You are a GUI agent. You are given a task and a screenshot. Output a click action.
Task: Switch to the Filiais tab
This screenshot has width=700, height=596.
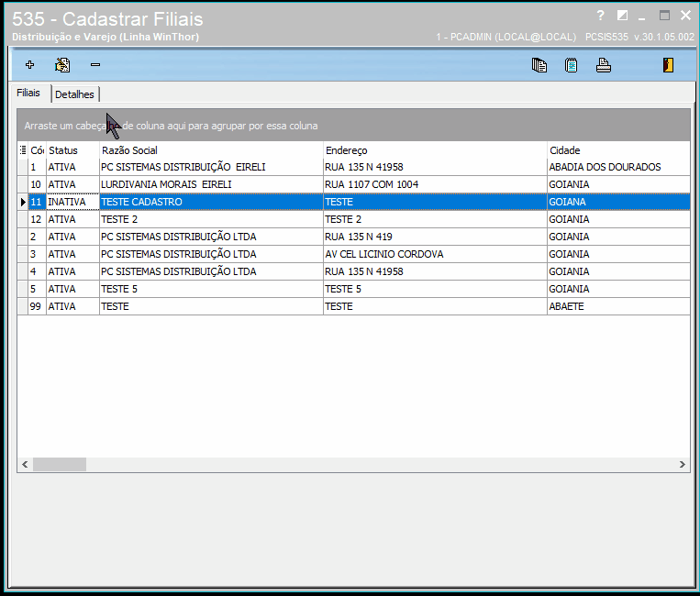pos(28,93)
